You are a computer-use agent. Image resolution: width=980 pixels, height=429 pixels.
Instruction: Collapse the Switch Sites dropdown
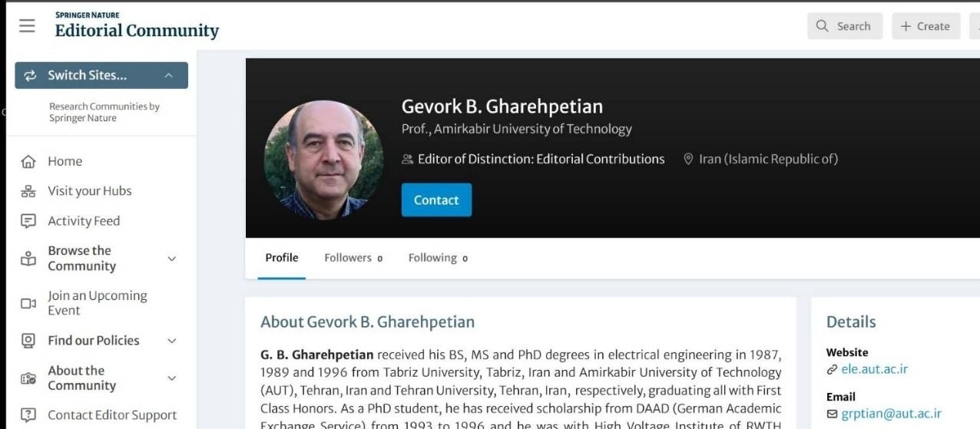coord(168,75)
